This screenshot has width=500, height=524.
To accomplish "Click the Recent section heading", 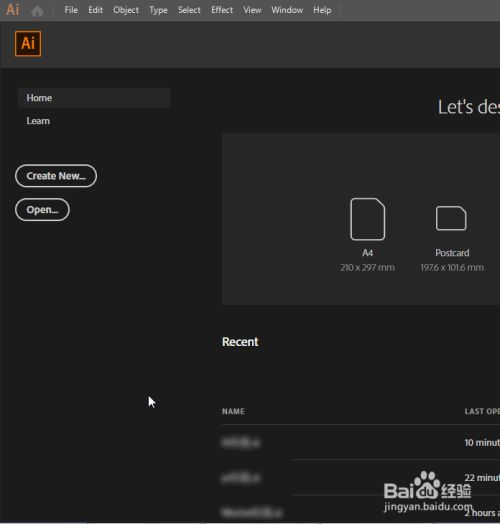I will pyautogui.click(x=240, y=342).
